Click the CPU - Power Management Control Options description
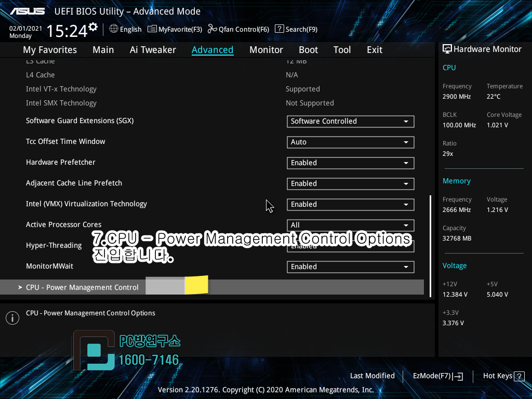 point(90,313)
